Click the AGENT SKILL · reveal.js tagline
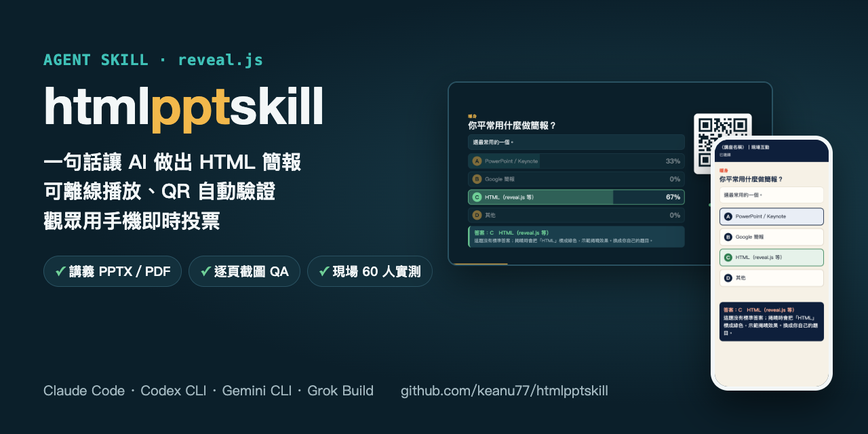 [x=153, y=60]
